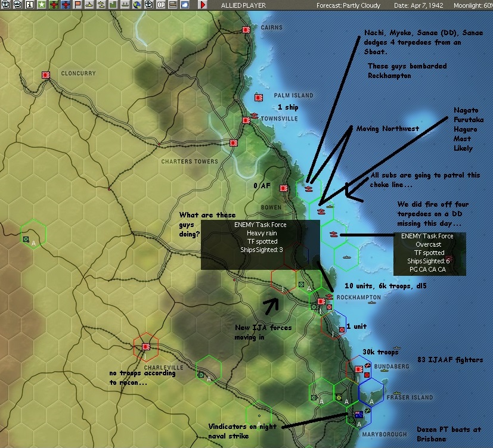Select the red plane on blue background icon
The image size is (493, 448).
tap(66, 5)
